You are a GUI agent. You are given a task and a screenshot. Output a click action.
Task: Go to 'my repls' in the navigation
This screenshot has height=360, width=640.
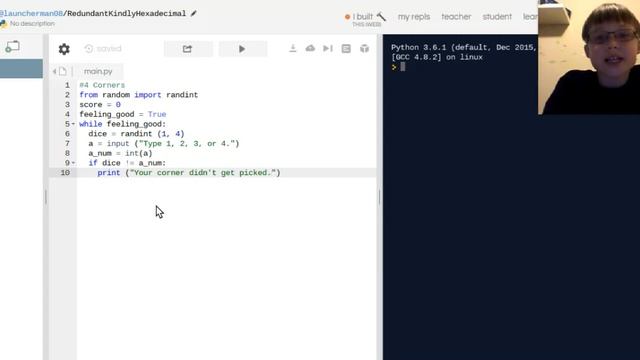(414, 17)
